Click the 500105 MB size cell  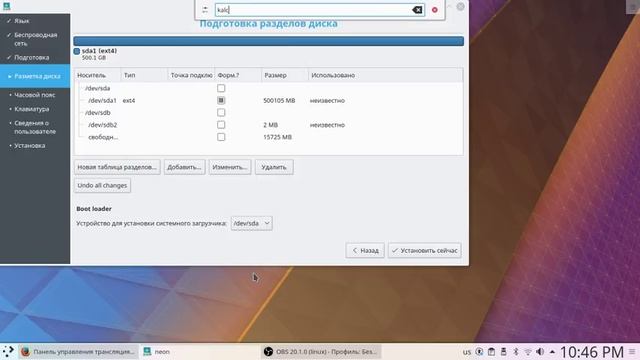279,100
